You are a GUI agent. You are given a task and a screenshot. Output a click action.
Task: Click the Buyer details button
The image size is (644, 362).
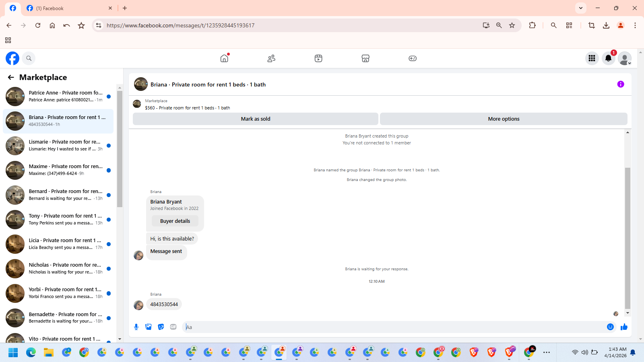tap(175, 221)
